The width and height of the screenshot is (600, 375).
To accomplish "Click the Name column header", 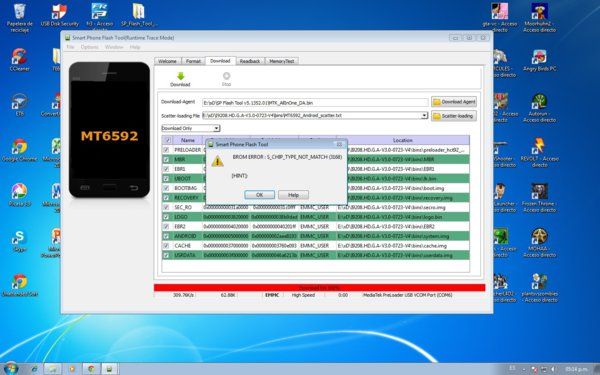I will click(188, 140).
